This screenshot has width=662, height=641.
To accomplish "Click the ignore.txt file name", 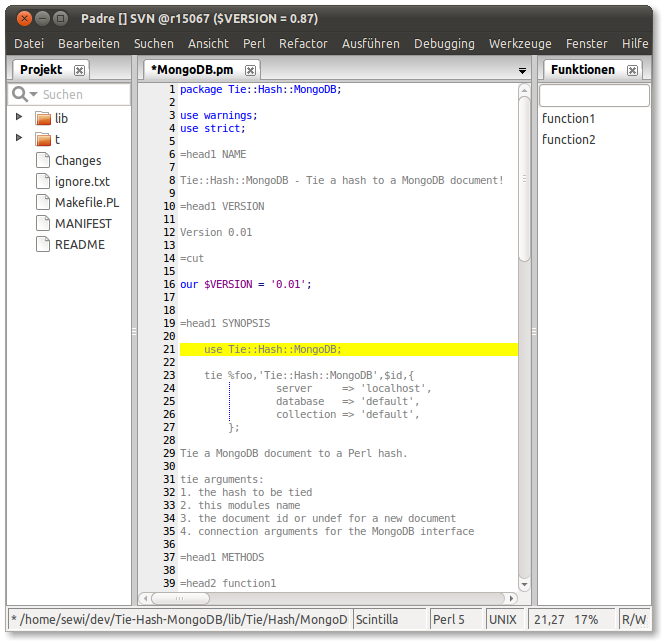I will pyautogui.click(x=82, y=182).
